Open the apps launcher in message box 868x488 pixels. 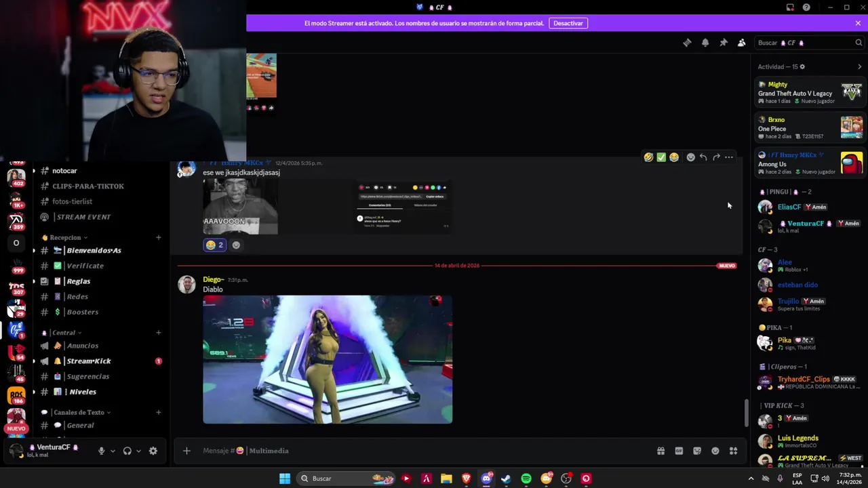tap(733, 451)
